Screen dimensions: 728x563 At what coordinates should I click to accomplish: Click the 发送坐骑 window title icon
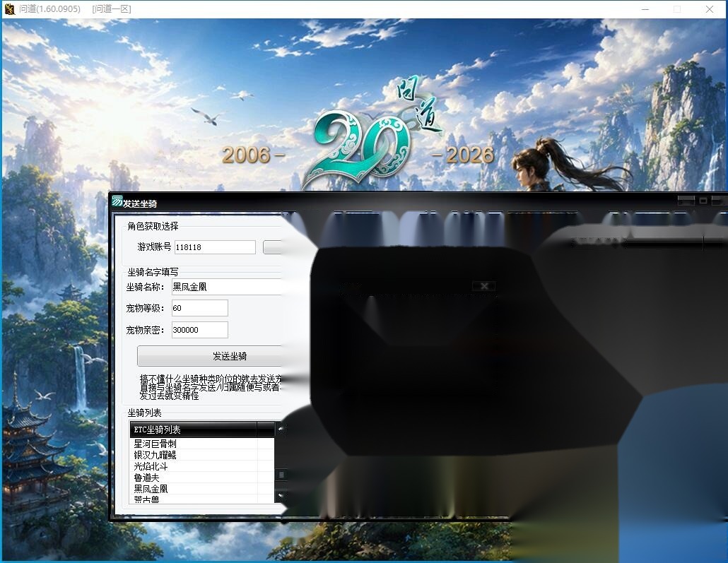[x=117, y=201]
